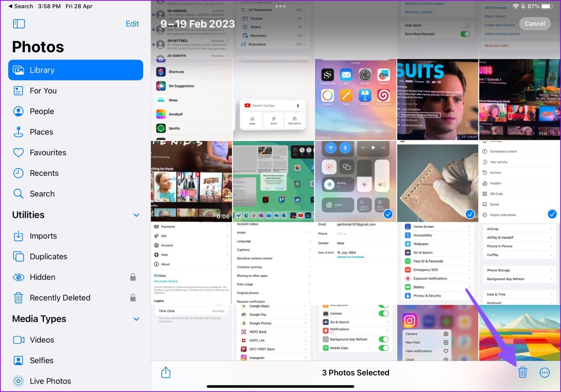Tap Search back link in status bar

21,6
